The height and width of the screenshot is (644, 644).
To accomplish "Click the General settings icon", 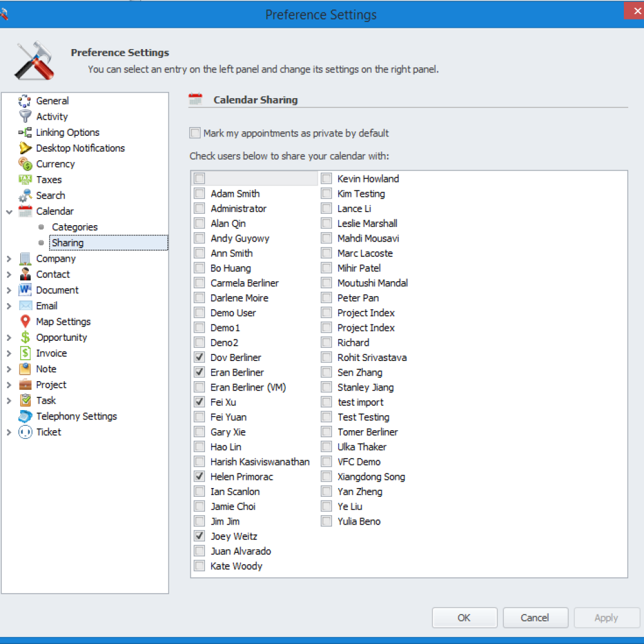I will click(x=25, y=101).
